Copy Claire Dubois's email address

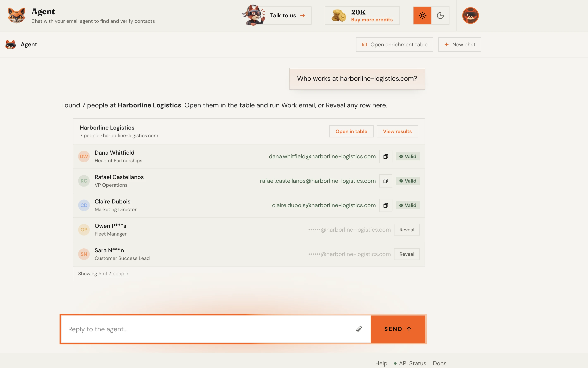[386, 205]
